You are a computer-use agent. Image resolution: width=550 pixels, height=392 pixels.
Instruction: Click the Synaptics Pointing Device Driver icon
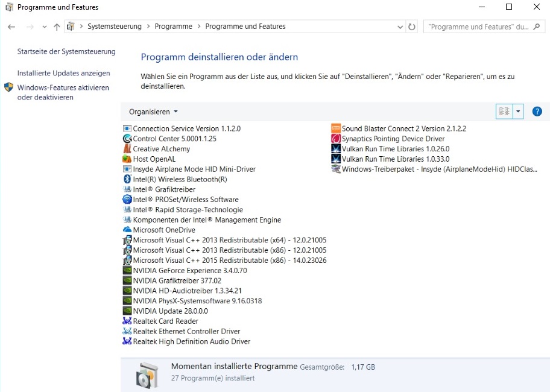pos(336,139)
